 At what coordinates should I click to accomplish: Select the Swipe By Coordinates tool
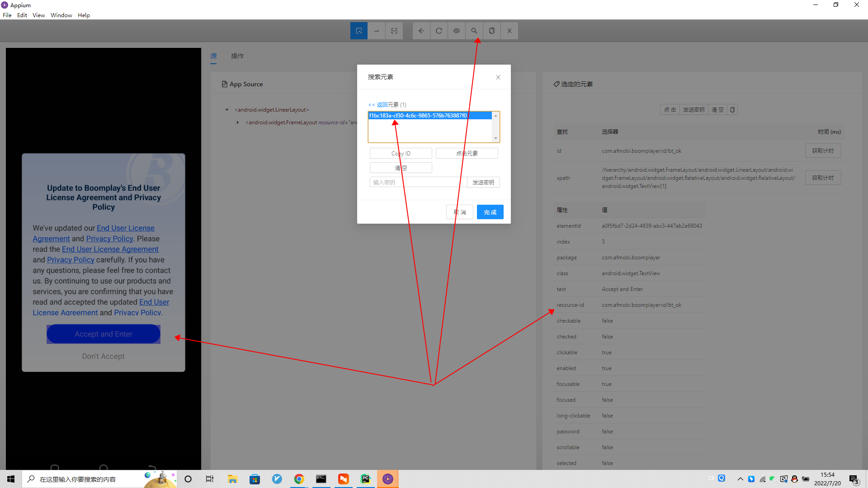tap(376, 31)
